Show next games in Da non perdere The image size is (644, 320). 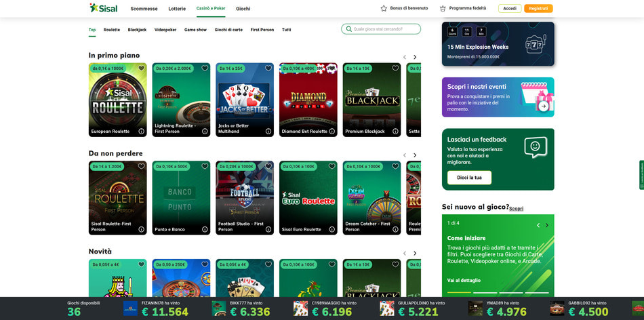(415, 155)
